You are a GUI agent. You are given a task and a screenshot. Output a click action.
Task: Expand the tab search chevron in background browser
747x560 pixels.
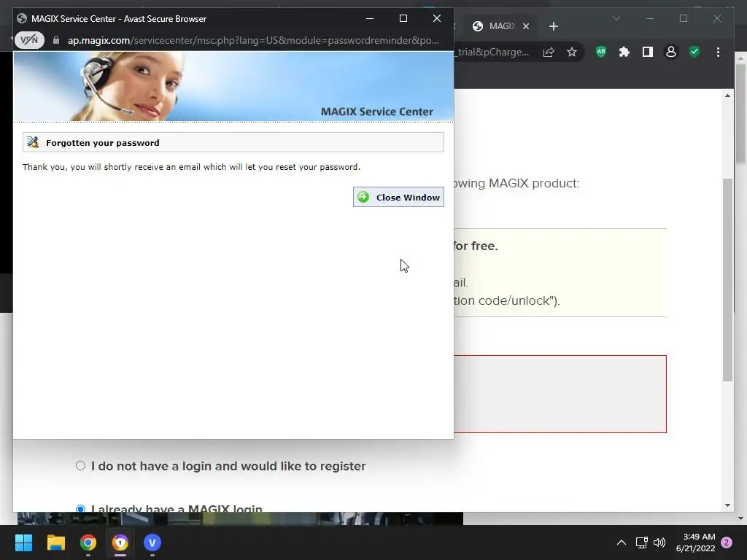[x=616, y=19]
